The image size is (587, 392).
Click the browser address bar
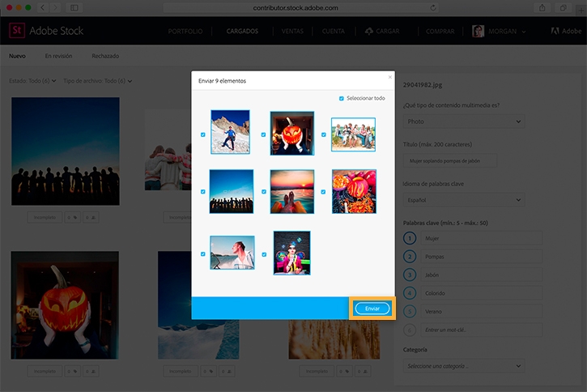tap(300, 8)
